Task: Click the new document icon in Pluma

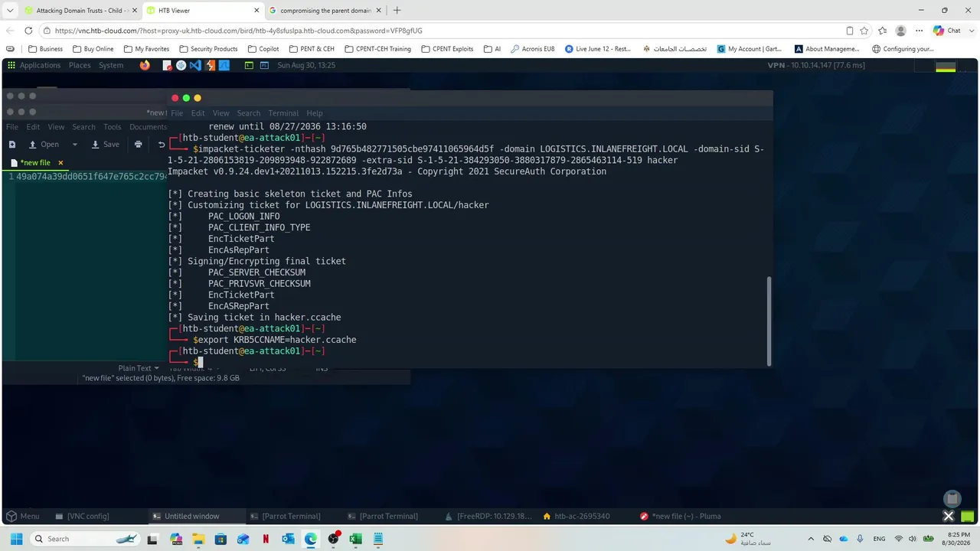Action: [x=11, y=144]
